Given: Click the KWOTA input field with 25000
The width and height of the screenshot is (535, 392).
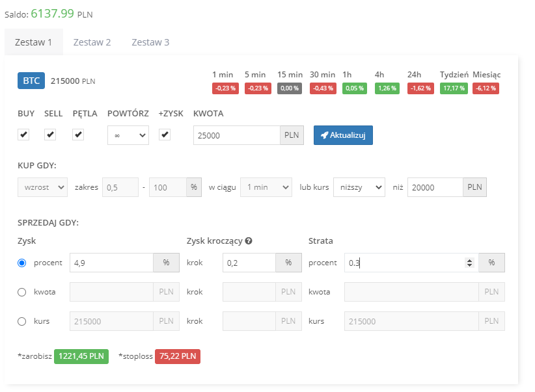Looking at the screenshot, I should click(x=236, y=135).
